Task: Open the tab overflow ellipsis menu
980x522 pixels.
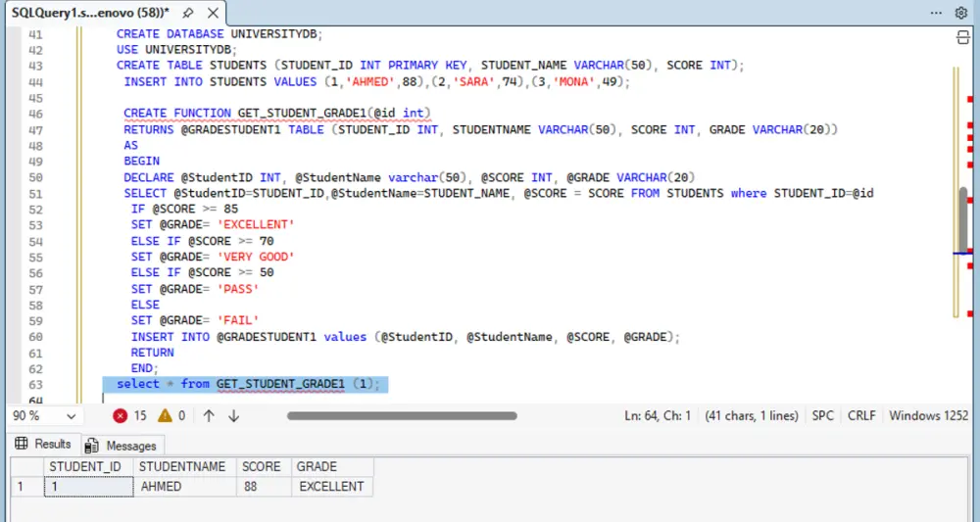Action: [x=936, y=13]
